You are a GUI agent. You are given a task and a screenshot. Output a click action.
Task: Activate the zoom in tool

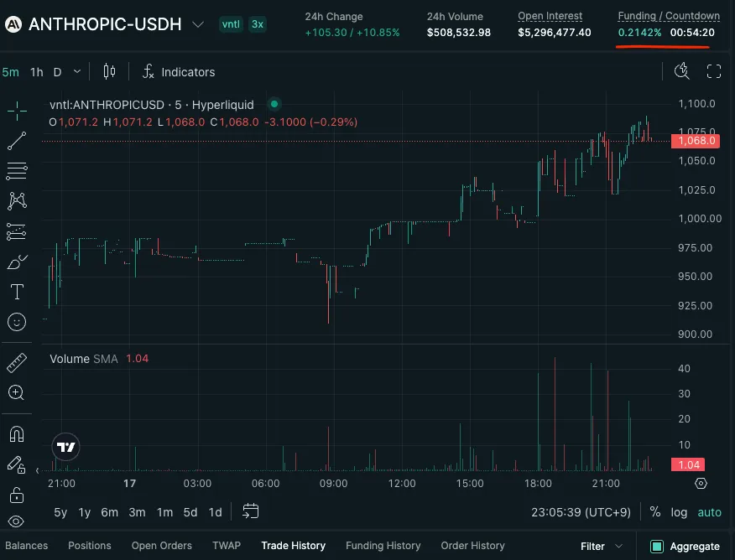(x=17, y=392)
